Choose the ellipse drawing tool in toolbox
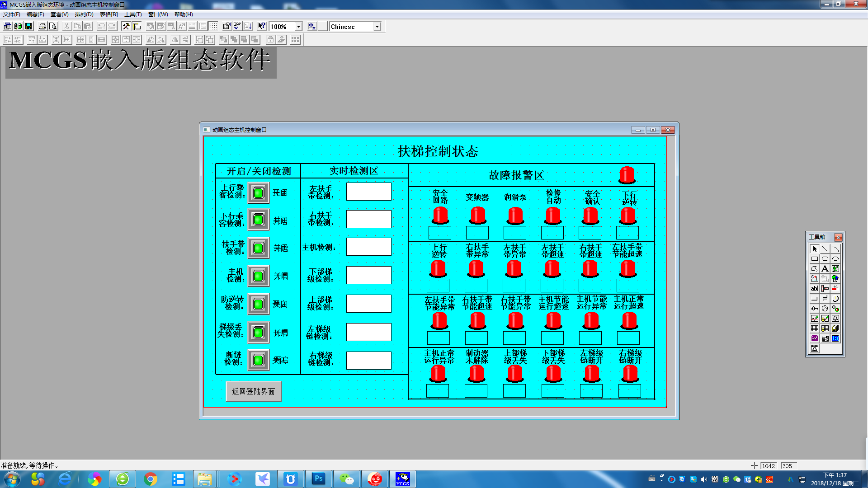This screenshot has width=868, height=488. [x=835, y=259]
